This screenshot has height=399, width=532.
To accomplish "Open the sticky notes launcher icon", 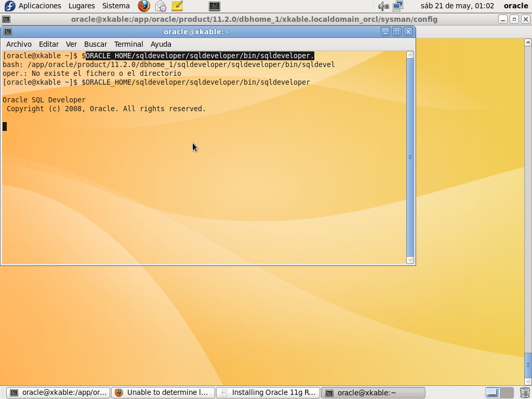I will 177,6.
